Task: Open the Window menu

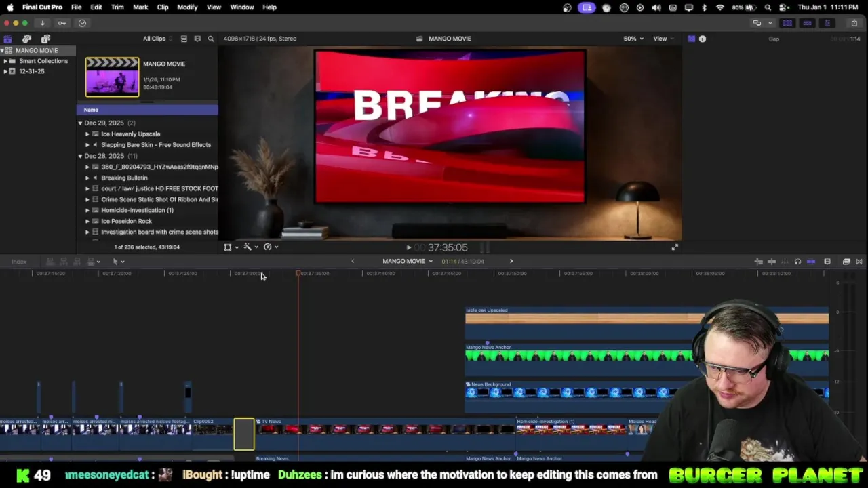Action: (x=242, y=7)
